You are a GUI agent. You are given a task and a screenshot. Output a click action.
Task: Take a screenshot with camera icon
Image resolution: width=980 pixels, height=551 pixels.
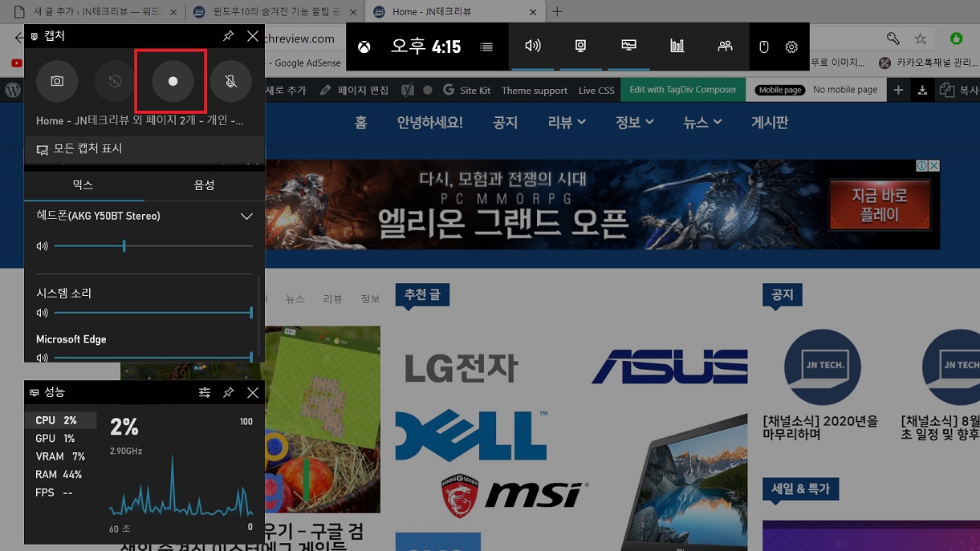click(57, 81)
